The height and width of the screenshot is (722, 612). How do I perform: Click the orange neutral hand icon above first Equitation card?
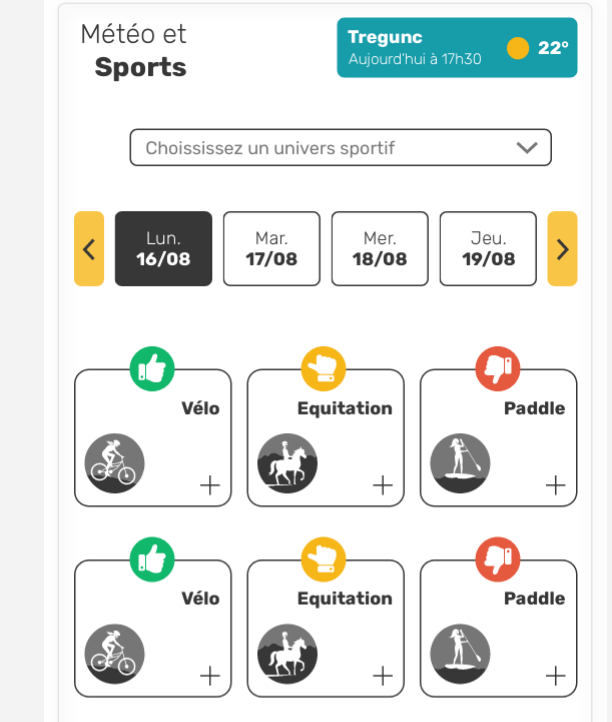coord(323,368)
